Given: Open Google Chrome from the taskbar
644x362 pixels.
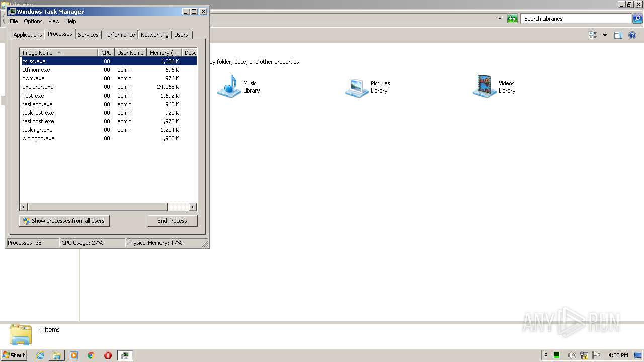Looking at the screenshot, I should click(x=91, y=355).
